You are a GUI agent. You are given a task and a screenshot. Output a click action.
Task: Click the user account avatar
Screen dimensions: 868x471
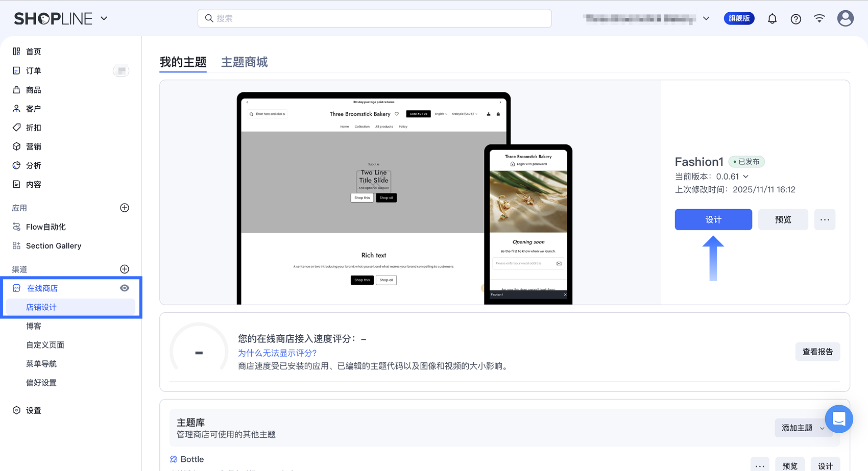pos(845,18)
